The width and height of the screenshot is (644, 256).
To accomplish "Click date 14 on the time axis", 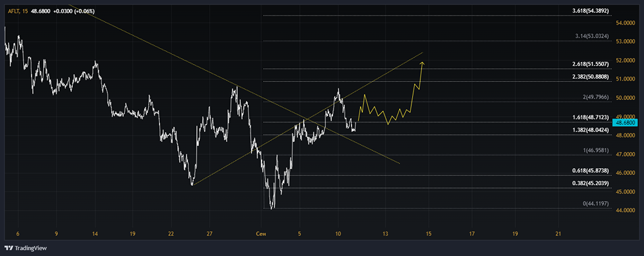I will 95,234.
